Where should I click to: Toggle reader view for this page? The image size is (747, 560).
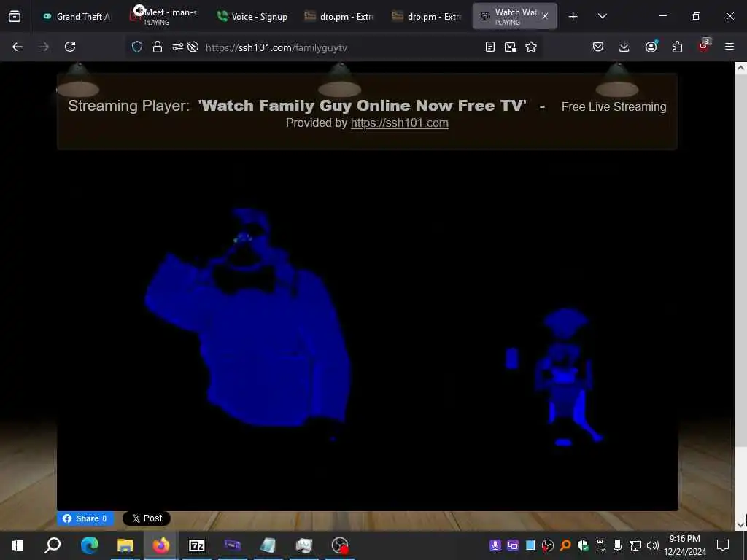pos(489,47)
